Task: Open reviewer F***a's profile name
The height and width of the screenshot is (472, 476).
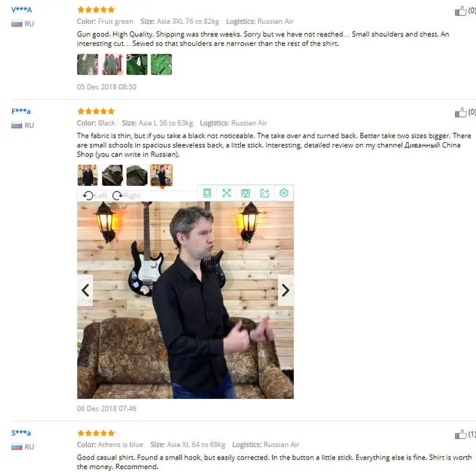Action: click(x=21, y=111)
